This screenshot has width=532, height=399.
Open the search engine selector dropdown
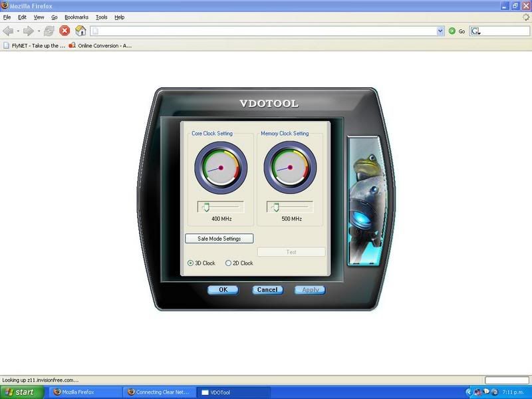[x=477, y=31]
